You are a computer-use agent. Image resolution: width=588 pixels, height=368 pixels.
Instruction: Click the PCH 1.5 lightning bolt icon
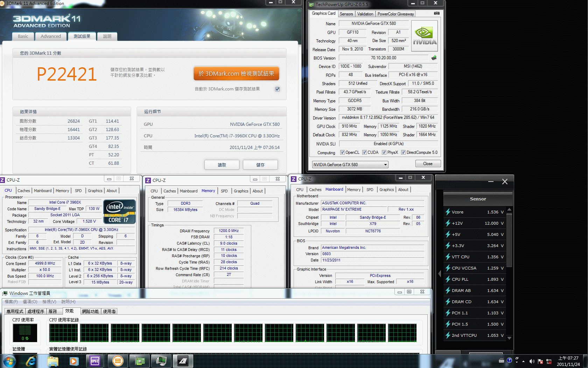pyautogui.click(x=448, y=324)
